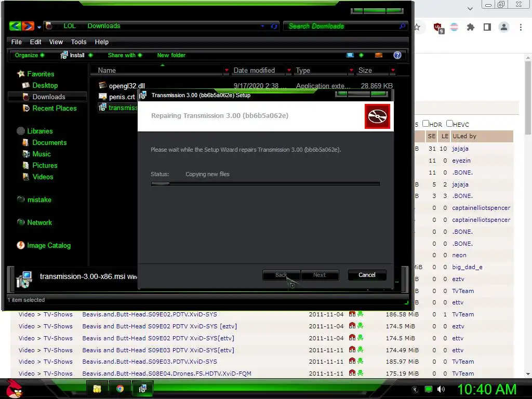The height and width of the screenshot is (399, 532).
Task: Click the Cancel button in Setup
Action: [x=367, y=275]
